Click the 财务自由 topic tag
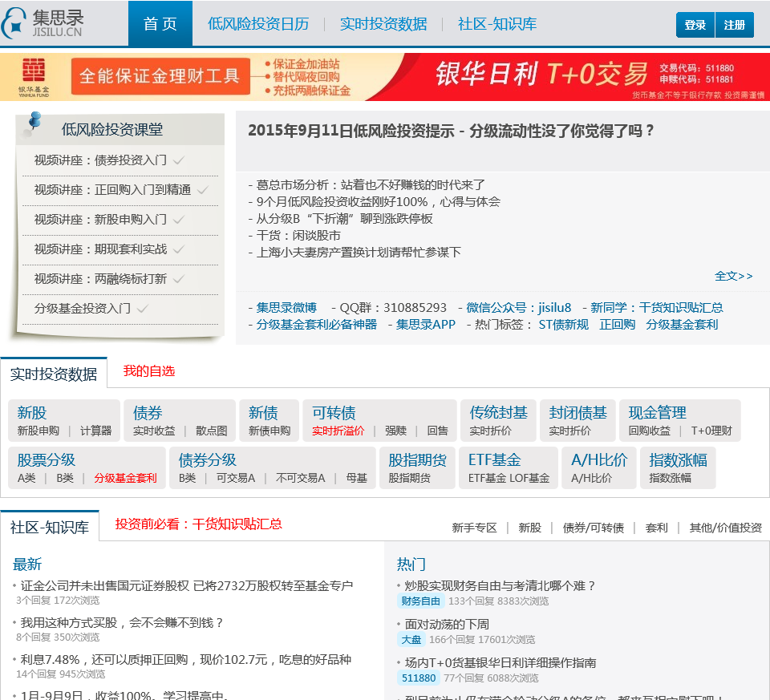The image size is (770, 700). (420, 601)
